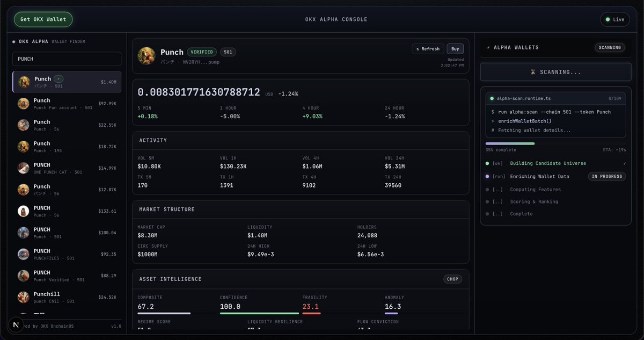Select the avatar of the Punch 195 row
The width and height of the screenshot is (644, 340).
[x=23, y=147]
